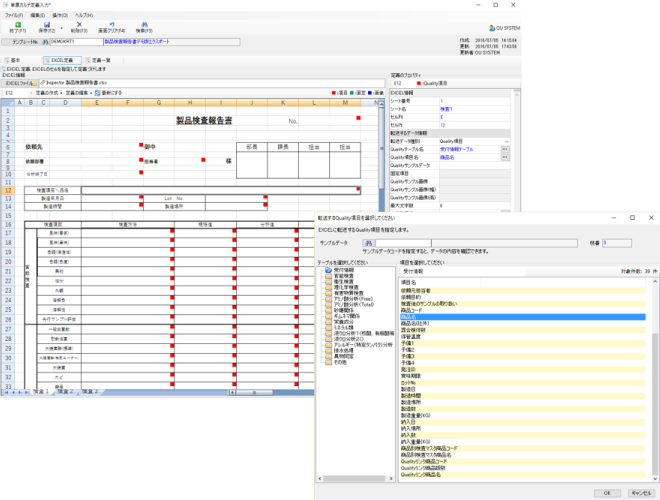The height and width of the screenshot is (500, 660).
Task: Click the 商品名 value of Quality項目名 property
Action: coord(447,157)
